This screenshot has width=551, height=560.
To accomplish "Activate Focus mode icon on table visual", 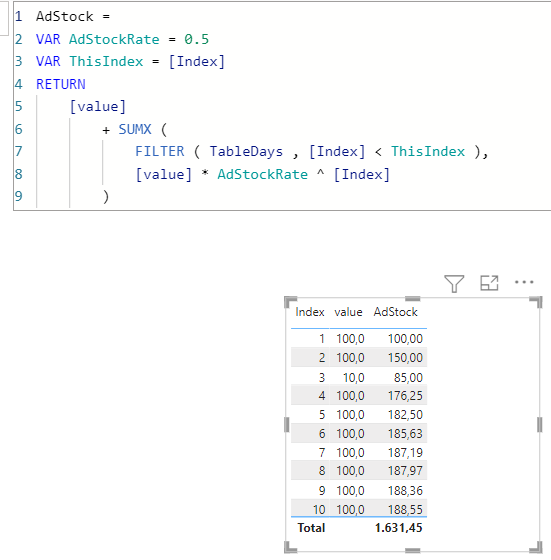I will (489, 283).
